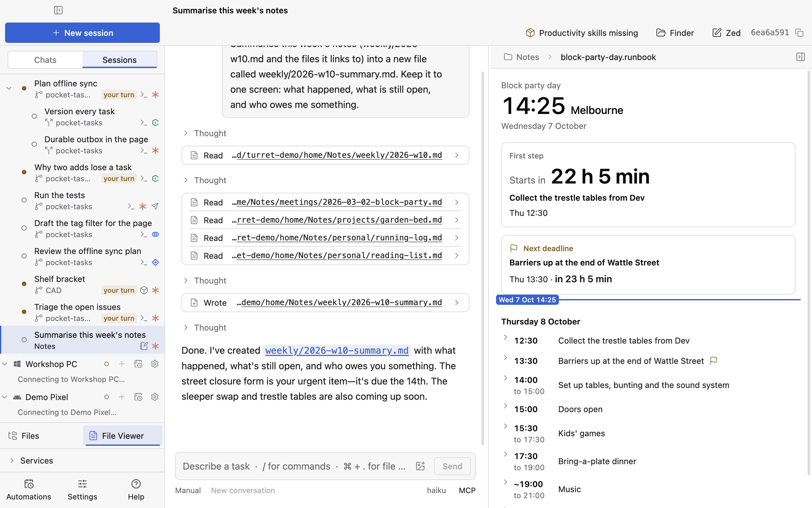Screen dimensions: 812x508
Task: Click diamond icon on Review offline sync plan
Action: click(155, 262)
